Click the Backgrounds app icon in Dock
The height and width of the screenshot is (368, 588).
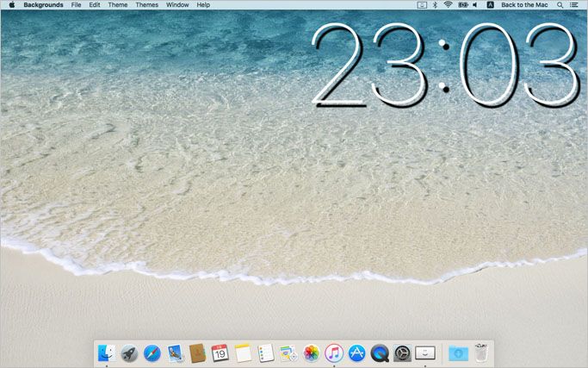pos(425,353)
